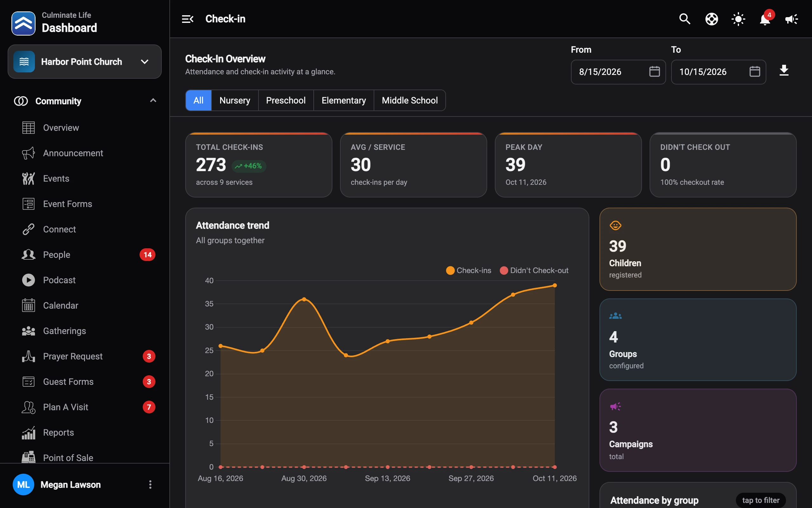Toggle light theme sun icon
Viewport: 812px width, 508px height.
point(738,19)
